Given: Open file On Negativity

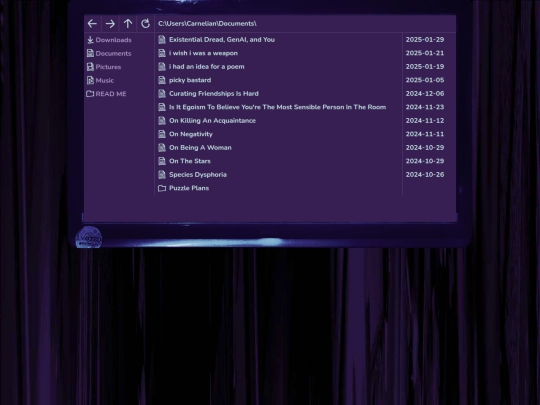Looking at the screenshot, I should [191, 134].
